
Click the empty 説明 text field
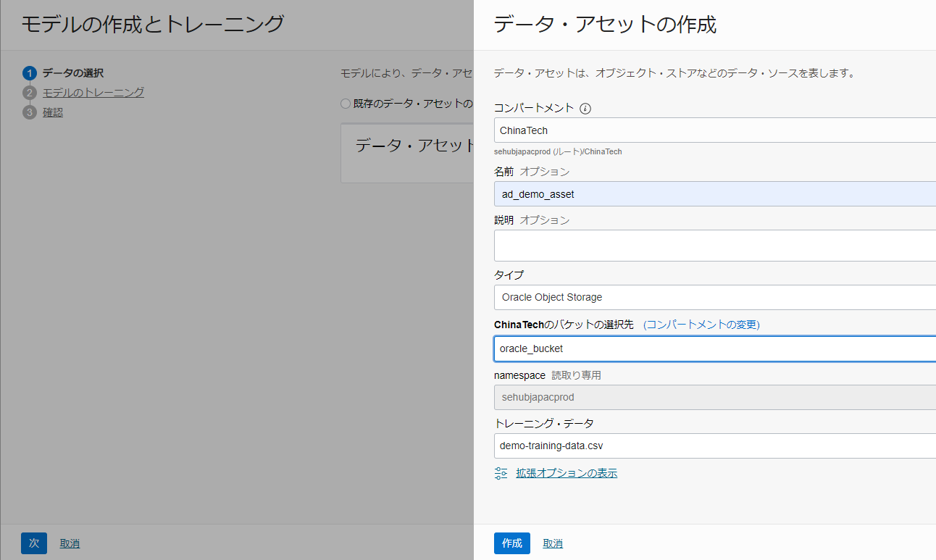click(714, 246)
